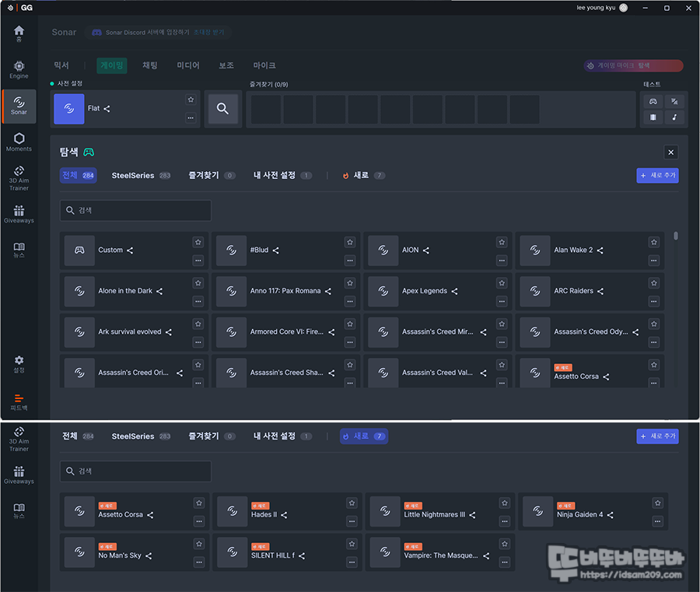Open more options for ARC Raiders
Image resolution: width=700 pixels, height=592 pixels.
pyautogui.click(x=654, y=301)
